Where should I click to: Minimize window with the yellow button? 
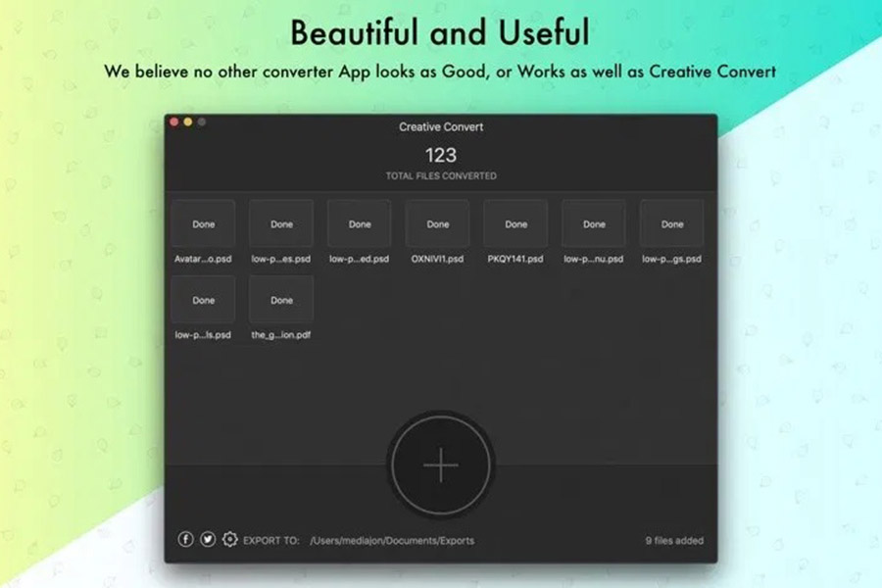pyautogui.click(x=188, y=122)
